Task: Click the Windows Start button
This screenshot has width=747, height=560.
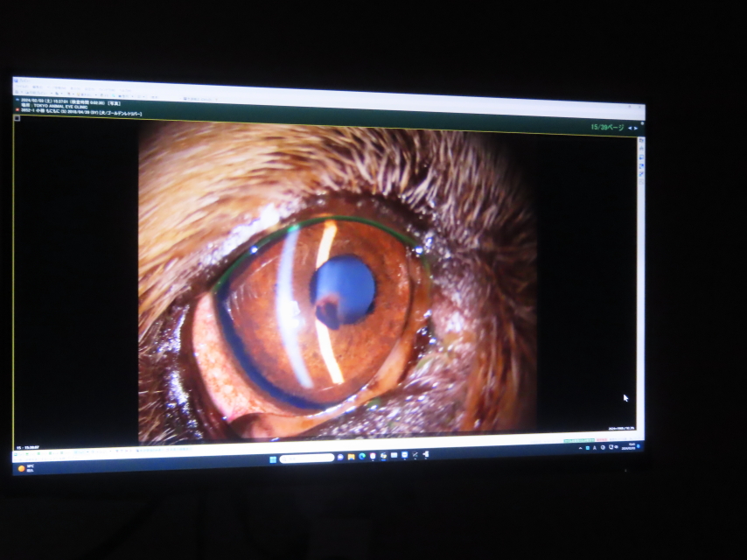Action: coord(272,458)
